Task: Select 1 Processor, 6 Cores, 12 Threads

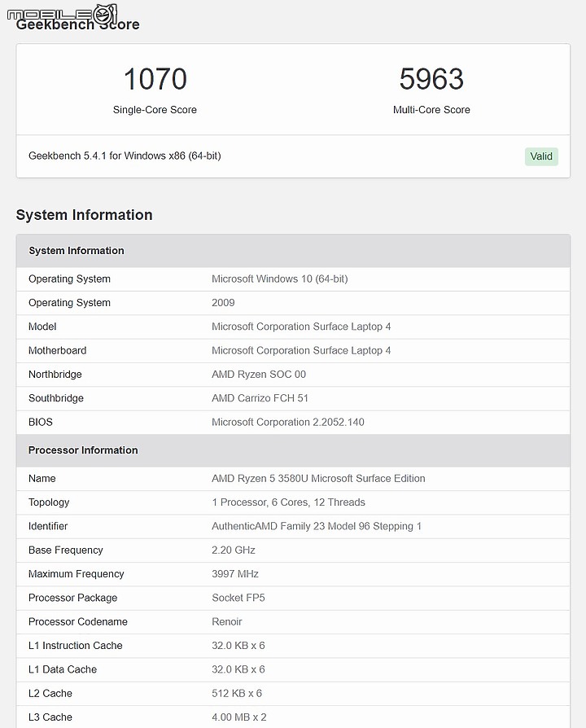Action: coord(289,502)
